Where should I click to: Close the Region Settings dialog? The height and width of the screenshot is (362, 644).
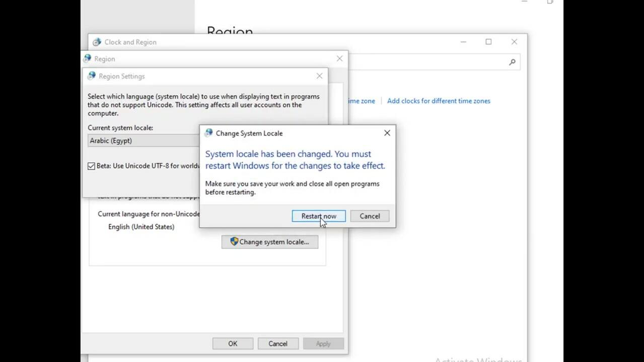pos(319,76)
